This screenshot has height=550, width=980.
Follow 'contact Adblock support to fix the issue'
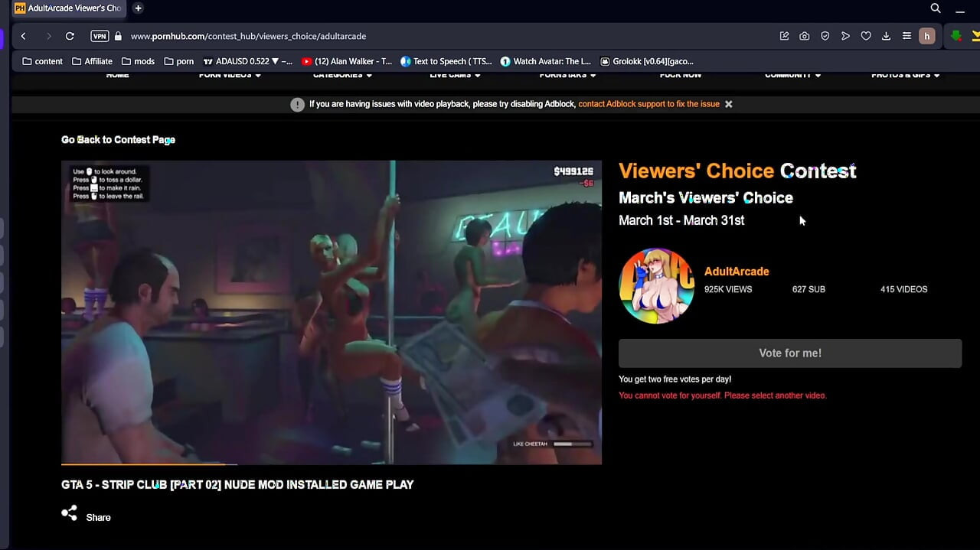[x=648, y=104]
